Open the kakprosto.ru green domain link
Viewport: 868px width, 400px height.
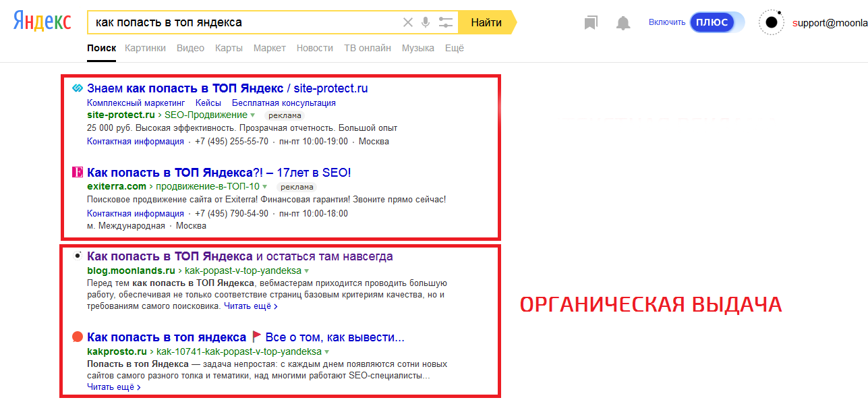[117, 352]
